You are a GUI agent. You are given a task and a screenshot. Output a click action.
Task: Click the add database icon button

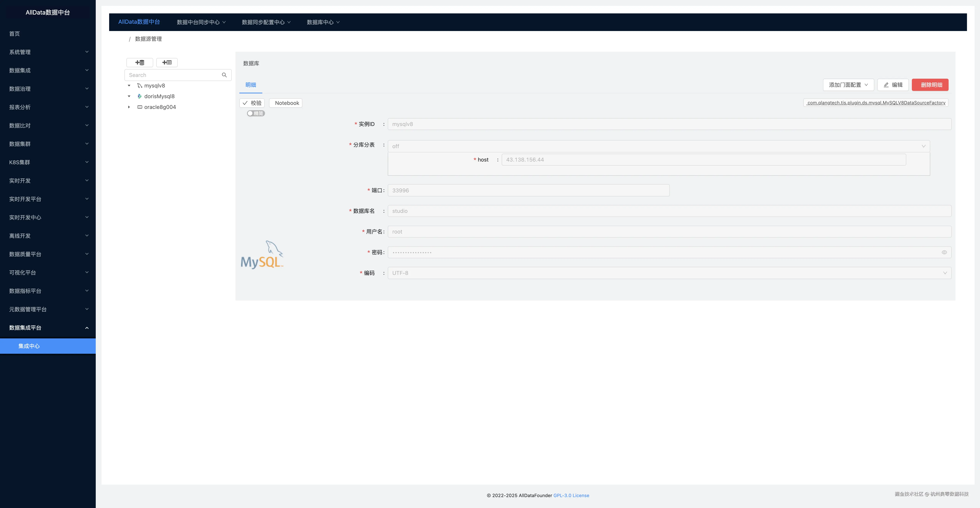click(x=140, y=62)
